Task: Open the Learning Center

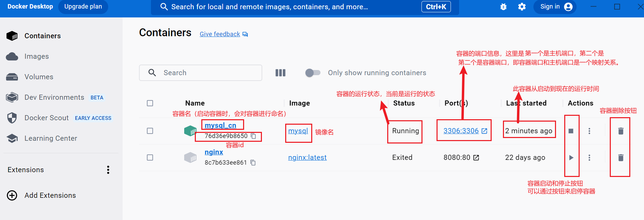Action: pos(51,138)
